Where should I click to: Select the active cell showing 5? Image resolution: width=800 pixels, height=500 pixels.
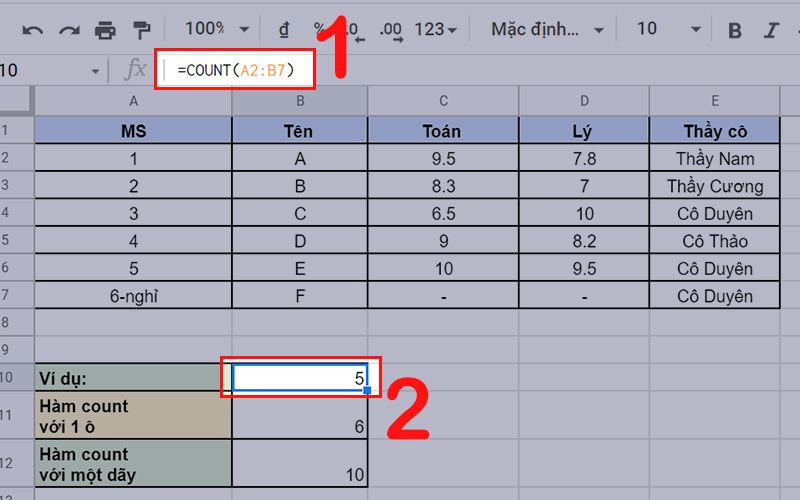(300, 378)
